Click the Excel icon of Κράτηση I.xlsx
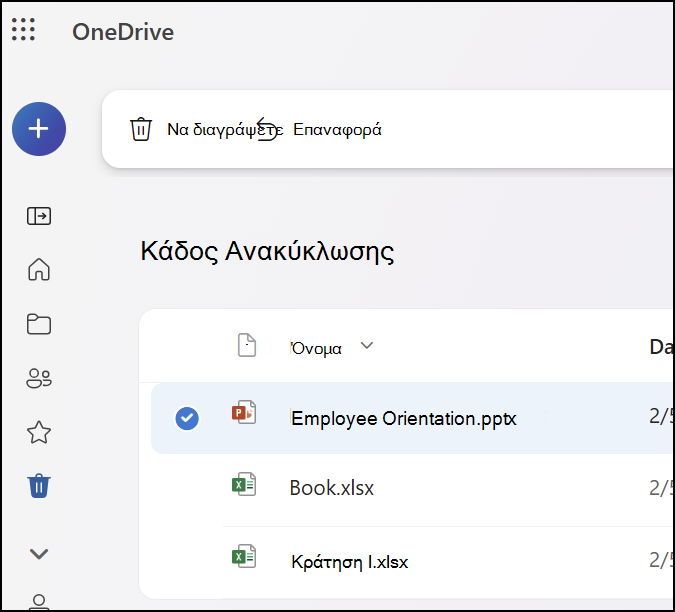Screen dimensions: 675x612 [244, 556]
